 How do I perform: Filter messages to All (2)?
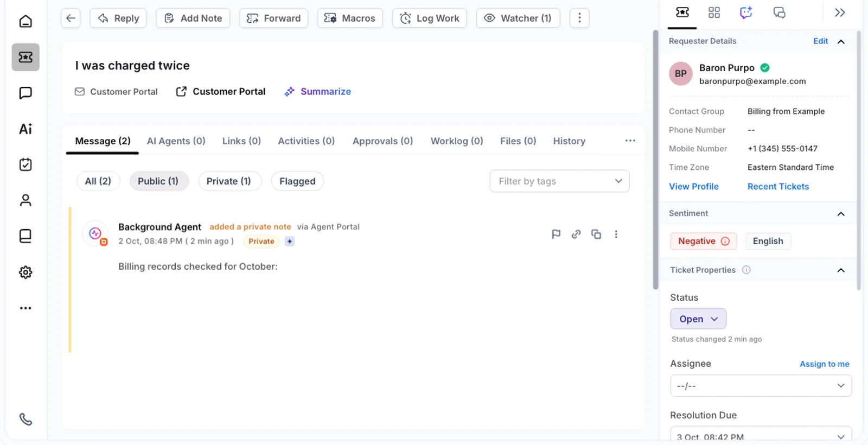[x=98, y=181]
